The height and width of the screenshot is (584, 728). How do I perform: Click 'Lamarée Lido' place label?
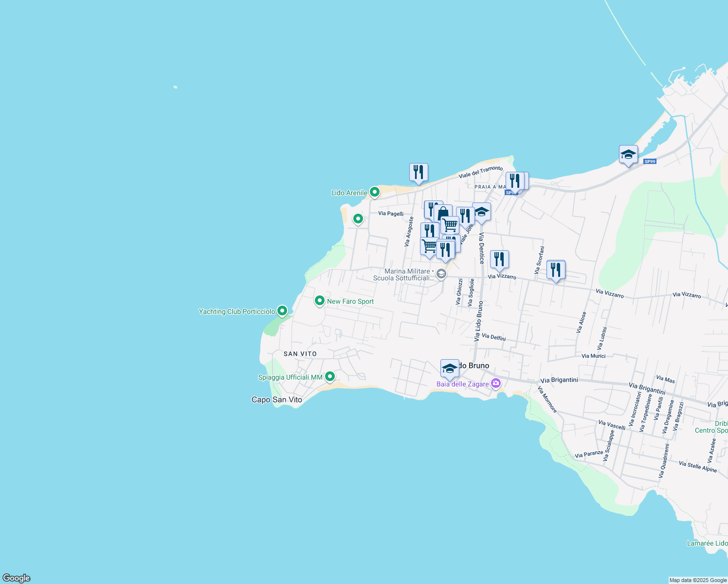[x=707, y=543]
